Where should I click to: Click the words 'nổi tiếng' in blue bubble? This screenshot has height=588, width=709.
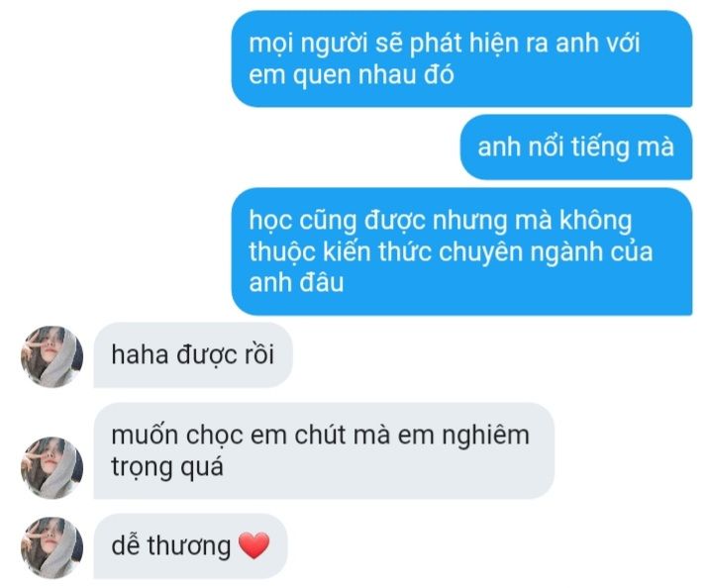pos(577,147)
